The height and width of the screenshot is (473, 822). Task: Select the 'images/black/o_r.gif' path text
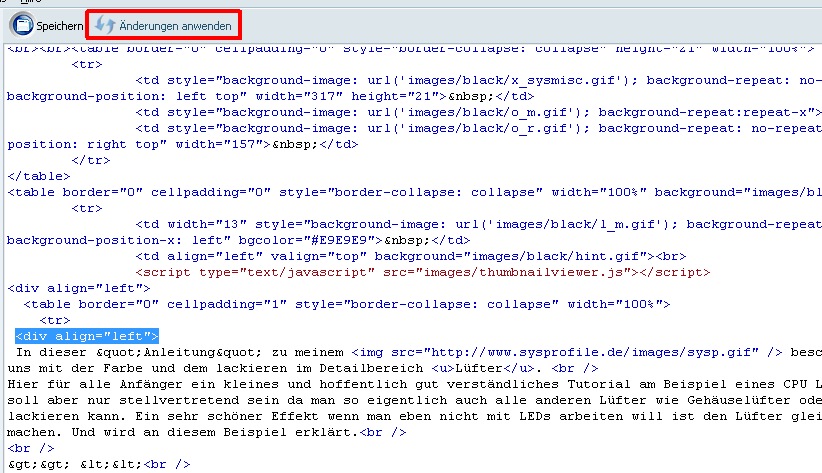[x=490, y=128]
